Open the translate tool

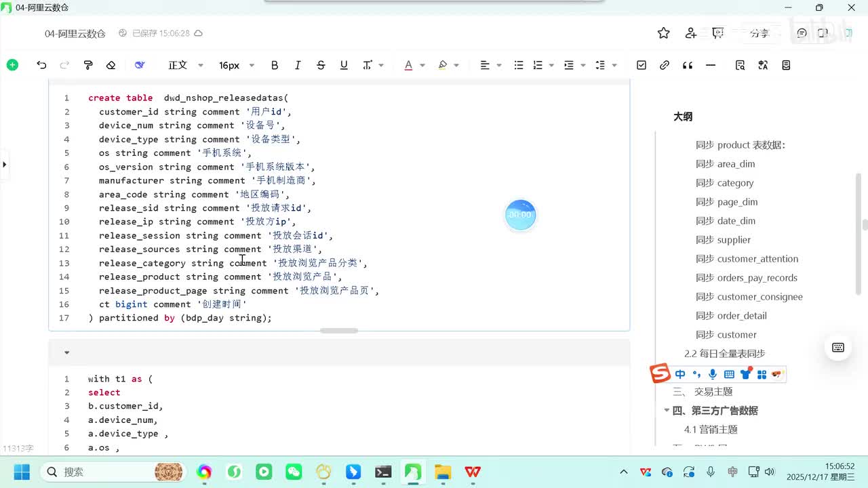tap(763, 65)
